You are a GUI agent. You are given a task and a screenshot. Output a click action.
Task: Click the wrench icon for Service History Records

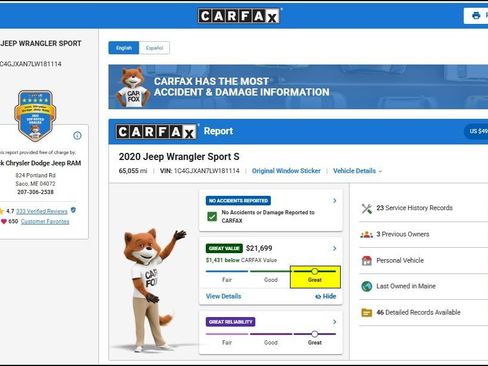(367, 208)
